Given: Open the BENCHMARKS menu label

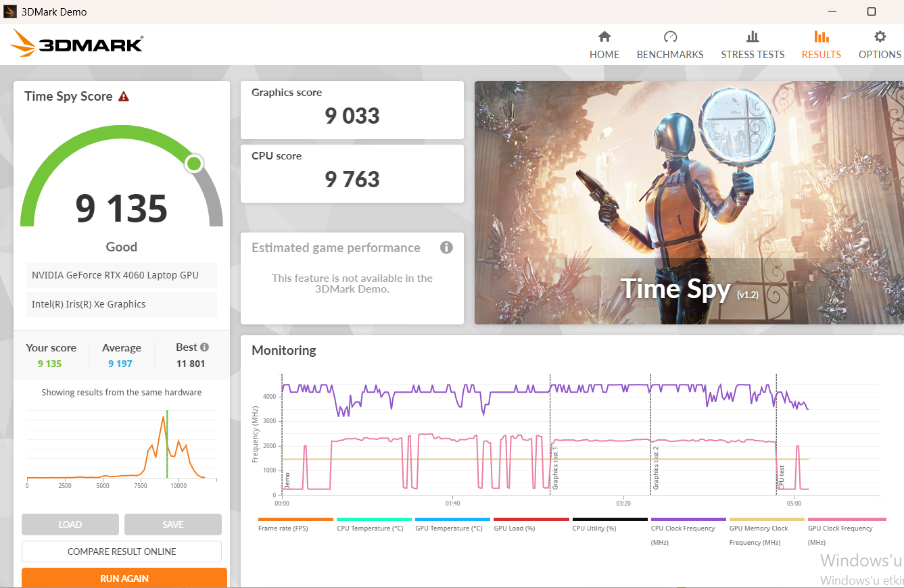Looking at the screenshot, I should coord(670,55).
